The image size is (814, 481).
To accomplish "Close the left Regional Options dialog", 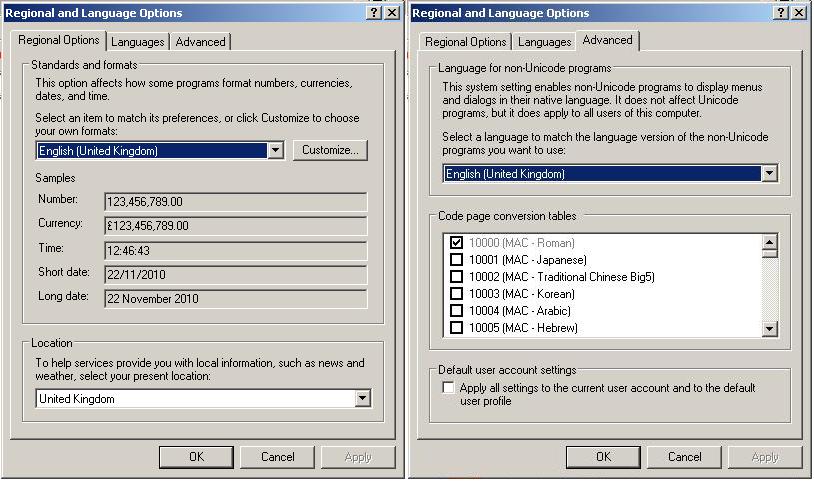I will coord(392,13).
